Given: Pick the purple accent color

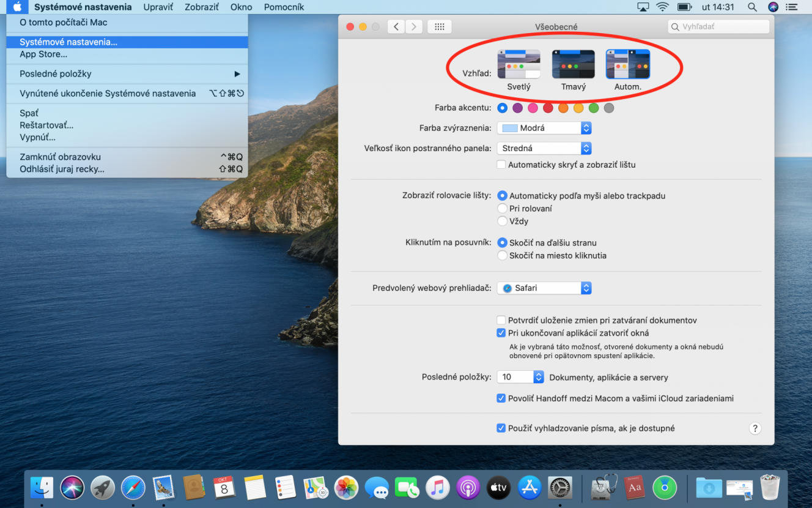Looking at the screenshot, I should (518, 108).
